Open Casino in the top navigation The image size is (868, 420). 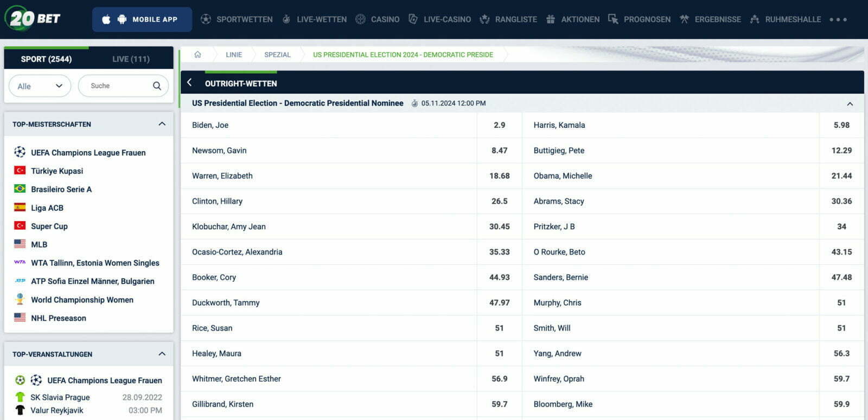coord(385,20)
